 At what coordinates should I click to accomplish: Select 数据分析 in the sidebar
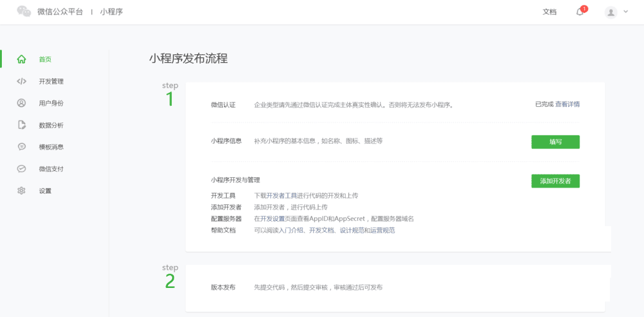(51, 125)
